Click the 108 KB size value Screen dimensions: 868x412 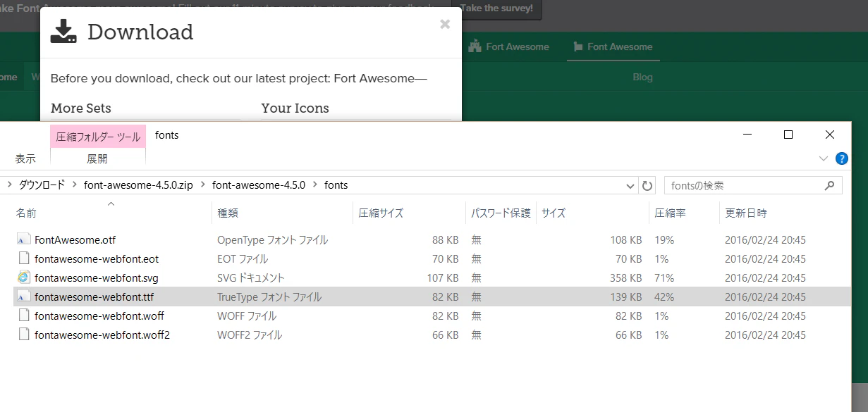625,239
